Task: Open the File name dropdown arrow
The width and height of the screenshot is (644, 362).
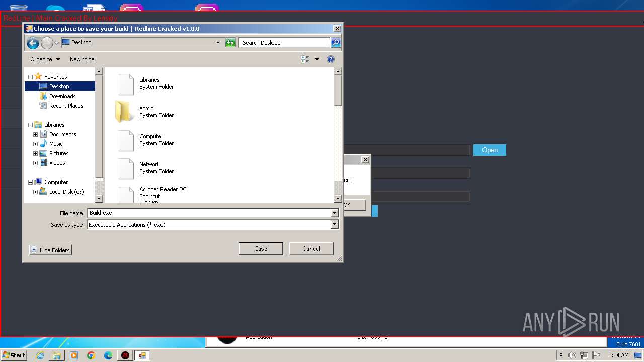Action: pyautogui.click(x=334, y=213)
